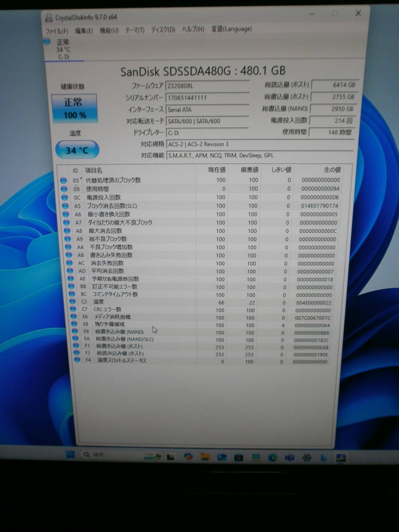Click the ファームウェア field Z32080RL

pos(207,85)
